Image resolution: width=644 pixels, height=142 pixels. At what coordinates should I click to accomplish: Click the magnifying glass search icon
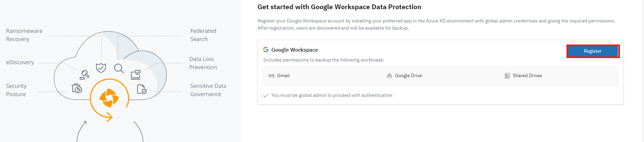119,68
